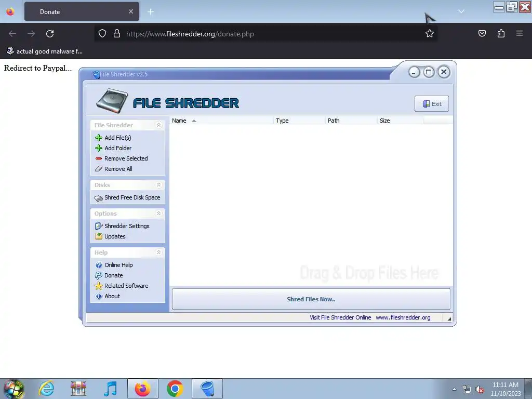Open the www.fileshredder.org link
The image size is (532, 399).
(x=403, y=317)
